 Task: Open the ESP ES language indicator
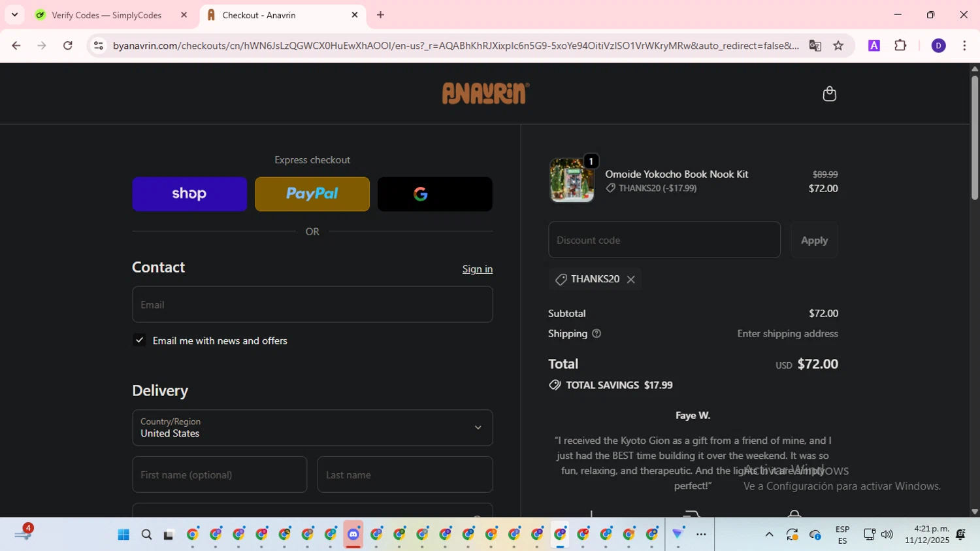[x=842, y=535]
